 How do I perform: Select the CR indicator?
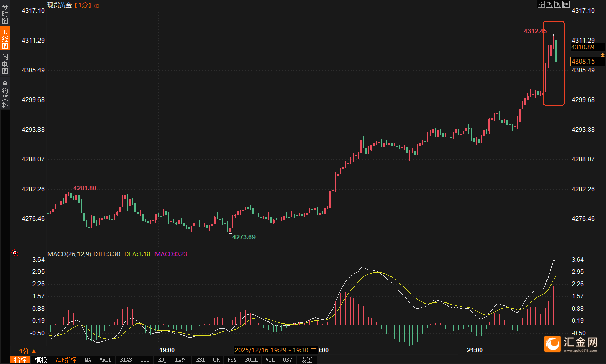(216, 360)
